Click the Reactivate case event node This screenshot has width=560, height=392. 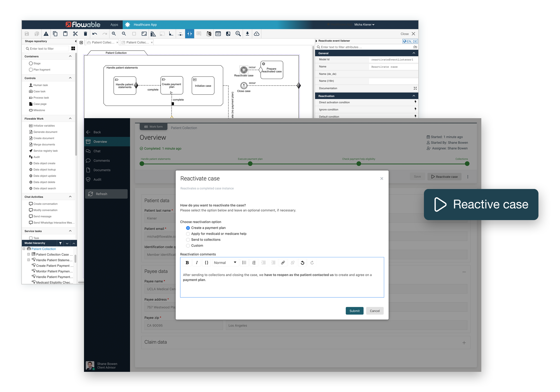click(244, 70)
